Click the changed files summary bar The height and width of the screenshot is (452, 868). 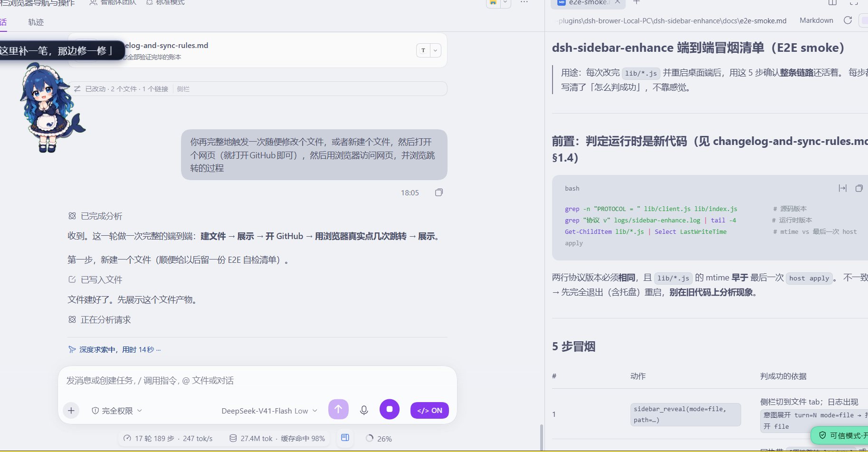tap(257, 89)
